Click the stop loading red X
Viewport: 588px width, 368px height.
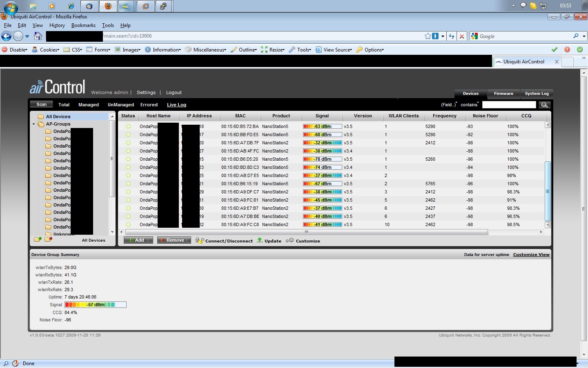pyautogui.click(x=462, y=36)
